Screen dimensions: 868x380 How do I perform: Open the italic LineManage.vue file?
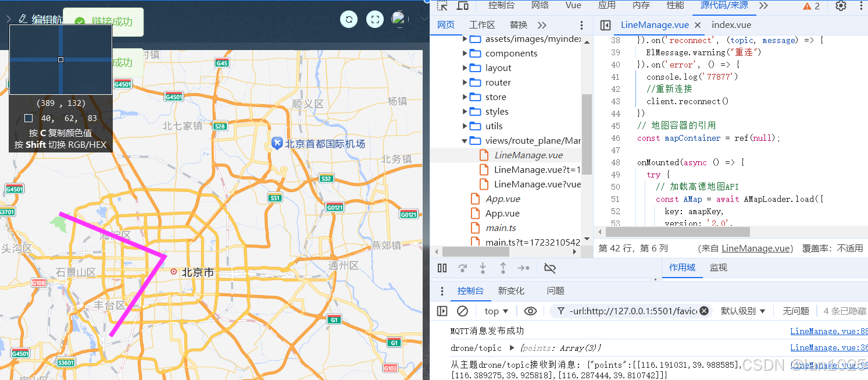click(x=528, y=155)
